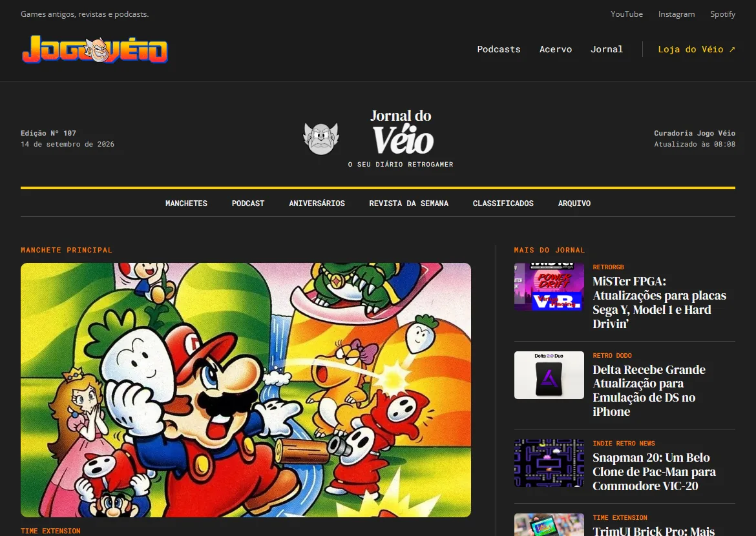Open the YouTube link
Image resolution: width=756 pixels, height=536 pixels.
coord(626,14)
